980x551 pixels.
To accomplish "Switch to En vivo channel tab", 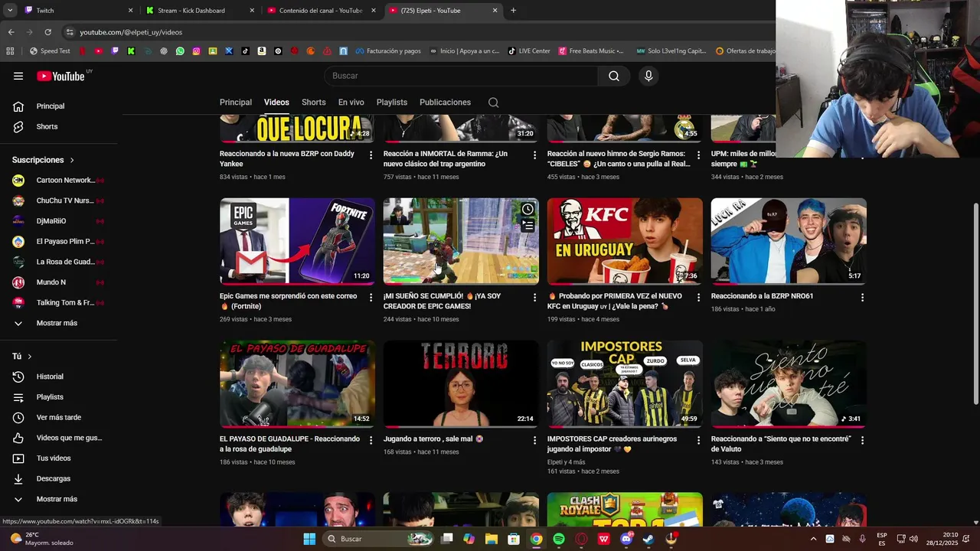I will click(x=351, y=103).
